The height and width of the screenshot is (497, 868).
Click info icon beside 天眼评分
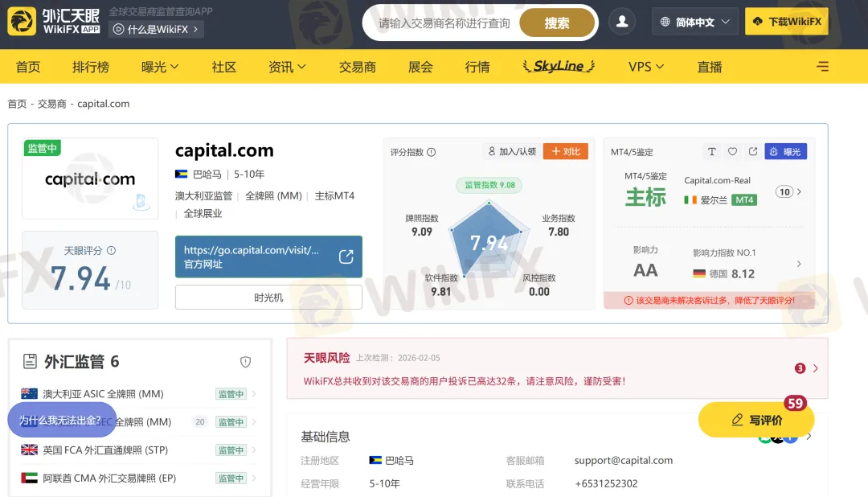111,251
